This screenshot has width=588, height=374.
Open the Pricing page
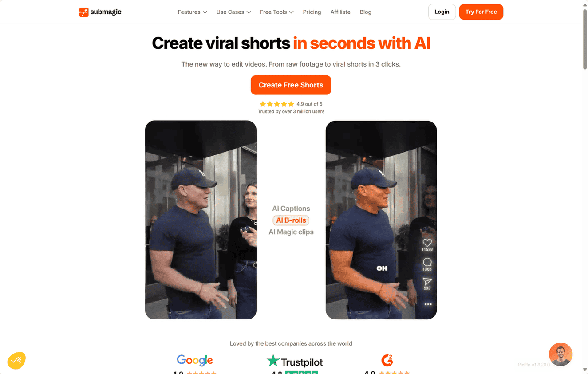pyautogui.click(x=312, y=12)
